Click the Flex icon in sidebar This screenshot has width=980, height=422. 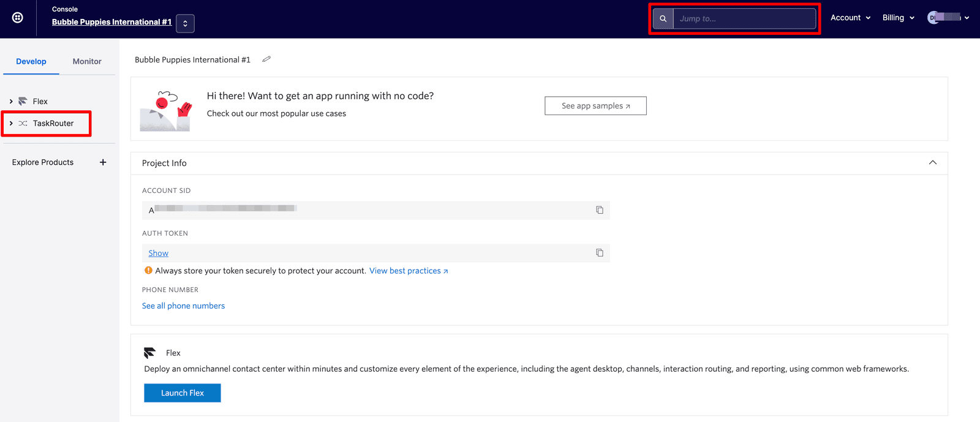pyautogui.click(x=23, y=101)
